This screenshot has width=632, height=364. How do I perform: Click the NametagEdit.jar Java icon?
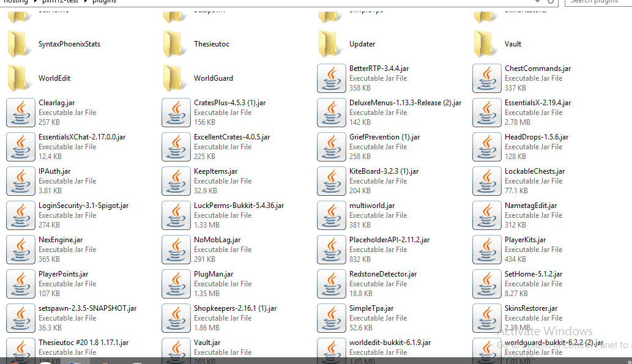coord(487,215)
